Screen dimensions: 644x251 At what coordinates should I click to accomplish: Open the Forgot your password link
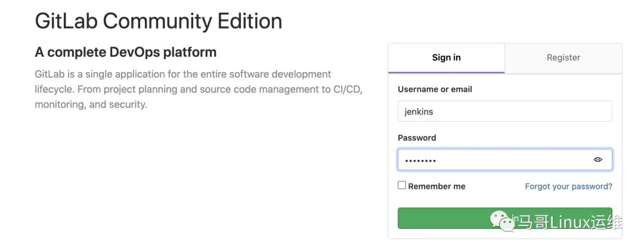point(568,187)
